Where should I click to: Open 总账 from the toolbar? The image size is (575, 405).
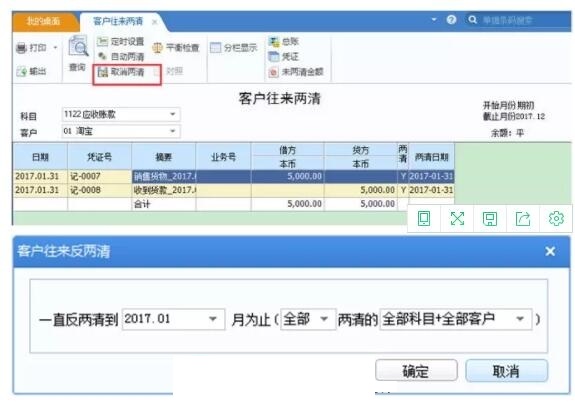pyautogui.click(x=284, y=41)
